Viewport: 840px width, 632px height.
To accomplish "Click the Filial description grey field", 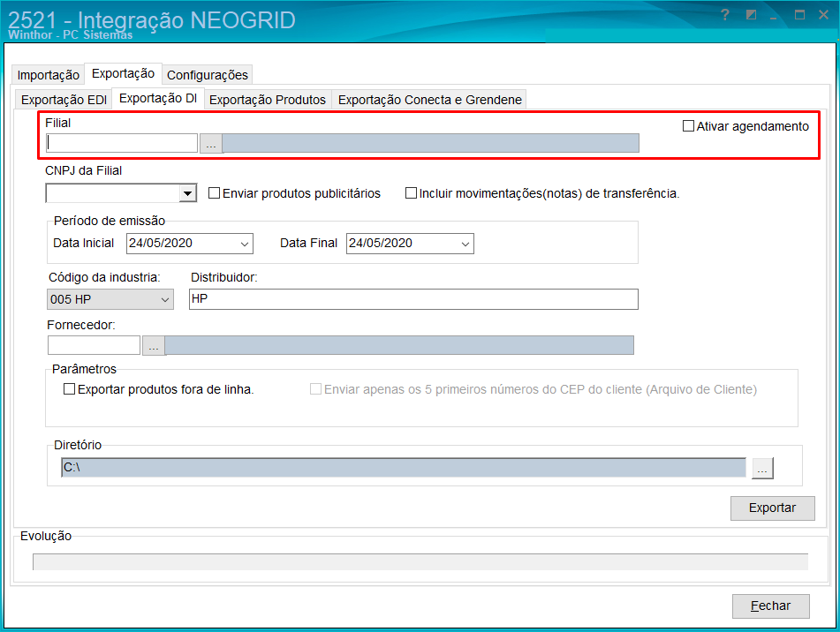I will click(x=431, y=143).
